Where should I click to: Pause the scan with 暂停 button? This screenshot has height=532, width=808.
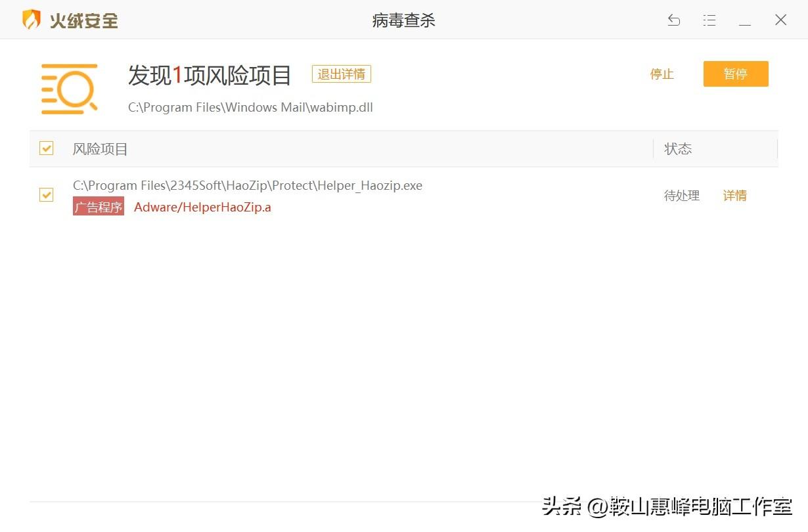pos(736,74)
